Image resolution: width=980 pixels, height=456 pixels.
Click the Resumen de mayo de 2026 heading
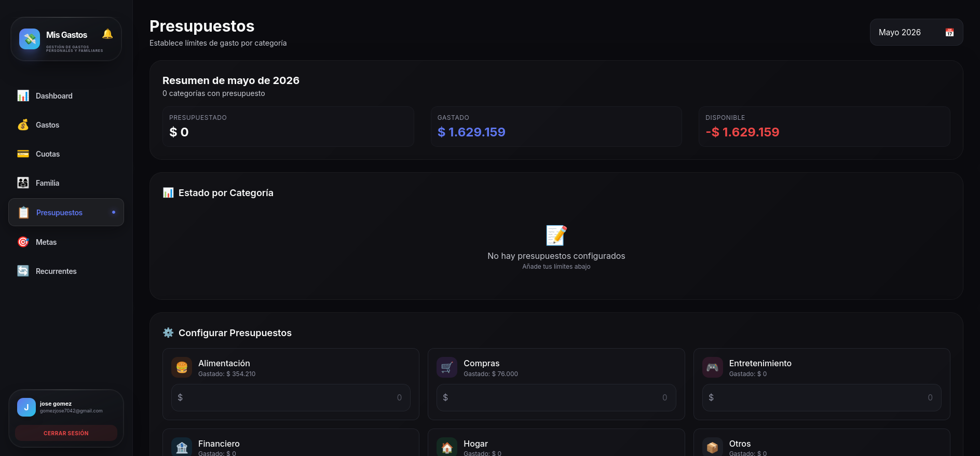(x=231, y=80)
